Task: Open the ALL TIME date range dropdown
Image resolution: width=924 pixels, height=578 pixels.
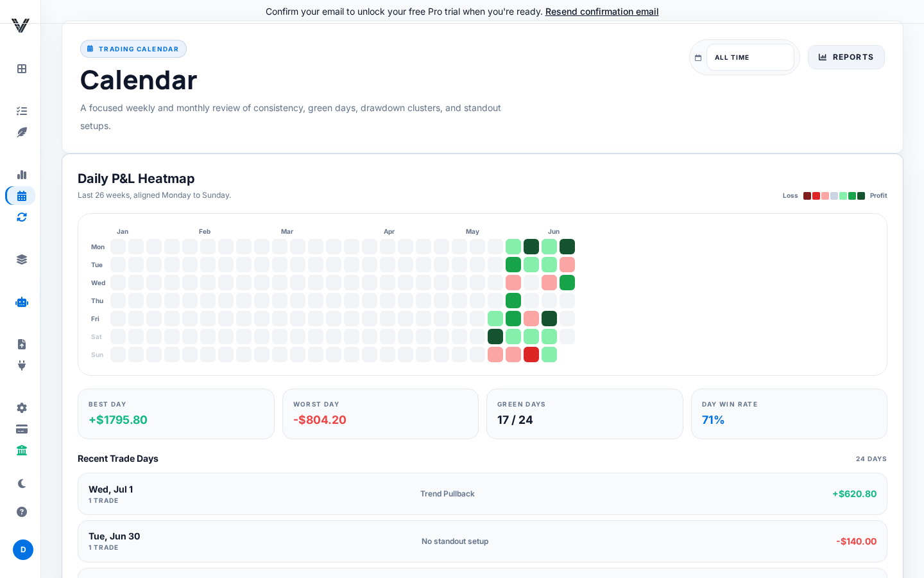Action: pos(750,57)
